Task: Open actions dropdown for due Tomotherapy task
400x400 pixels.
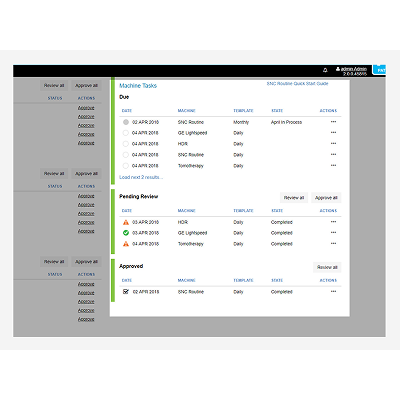Action: [333, 166]
